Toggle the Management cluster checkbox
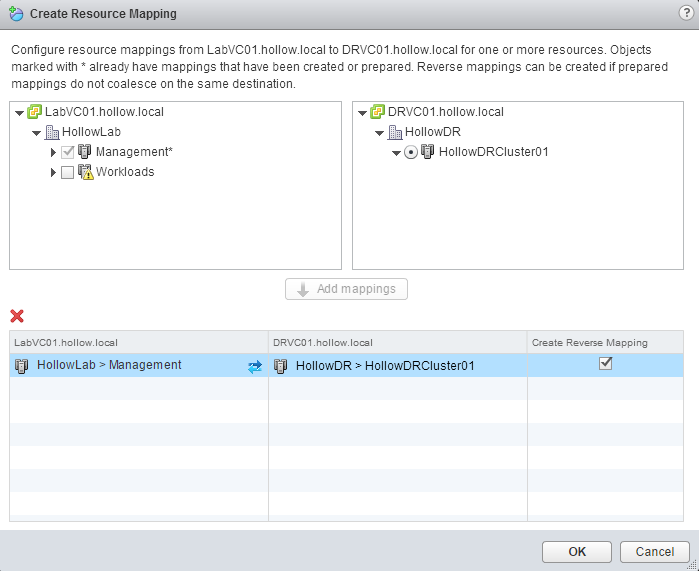The width and height of the screenshot is (699, 571). [67, 152]
